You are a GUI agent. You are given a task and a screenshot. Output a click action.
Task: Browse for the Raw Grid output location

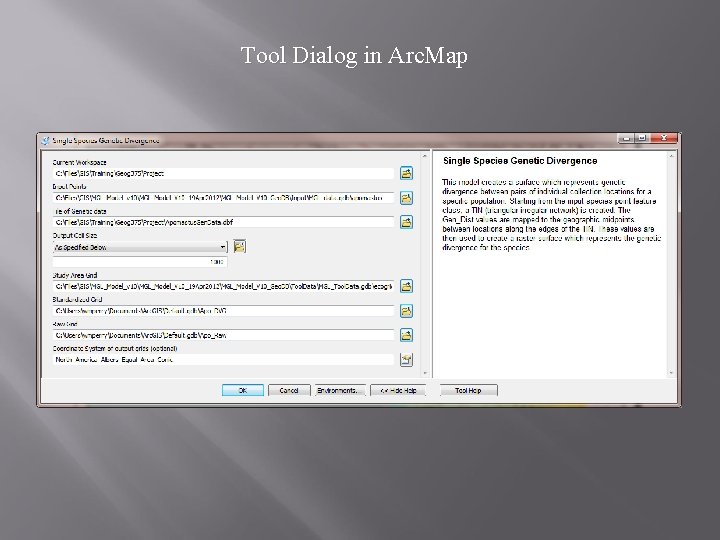[x=406, y=335]
